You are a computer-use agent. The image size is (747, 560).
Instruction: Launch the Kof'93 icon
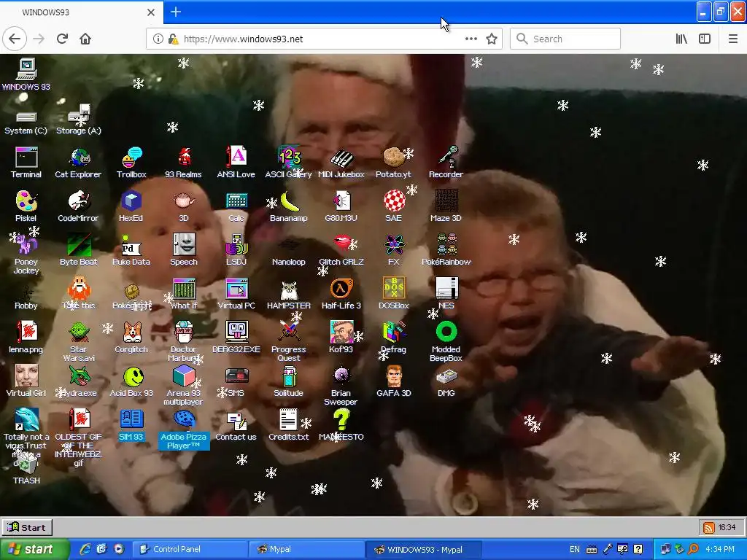[x=341, y=338]
